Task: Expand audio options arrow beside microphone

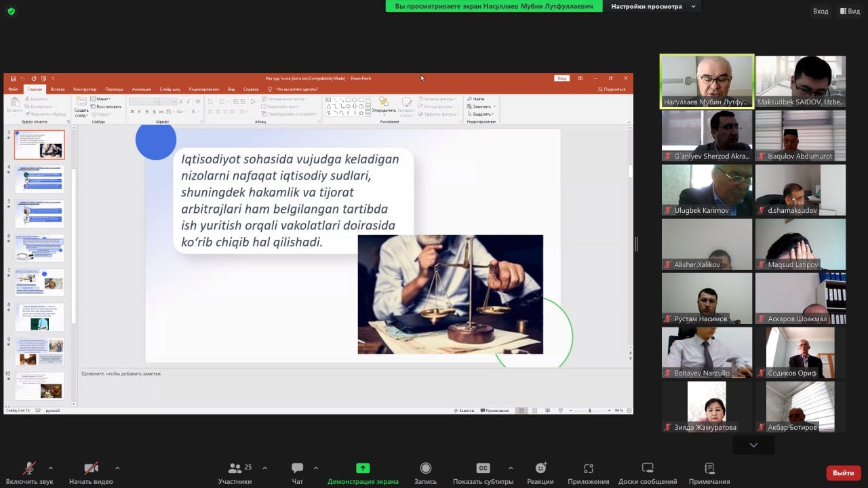Action: (x=50, y=468)
